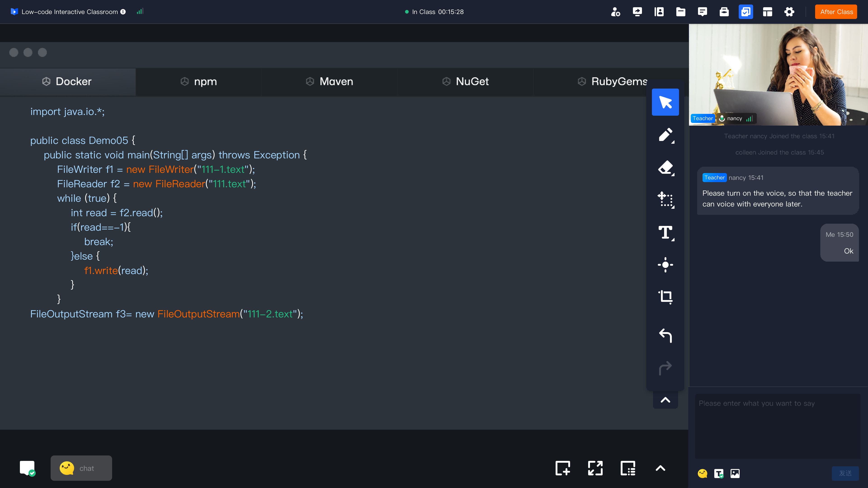Insert an image into chat
The image size is (868, 488).
735,473
